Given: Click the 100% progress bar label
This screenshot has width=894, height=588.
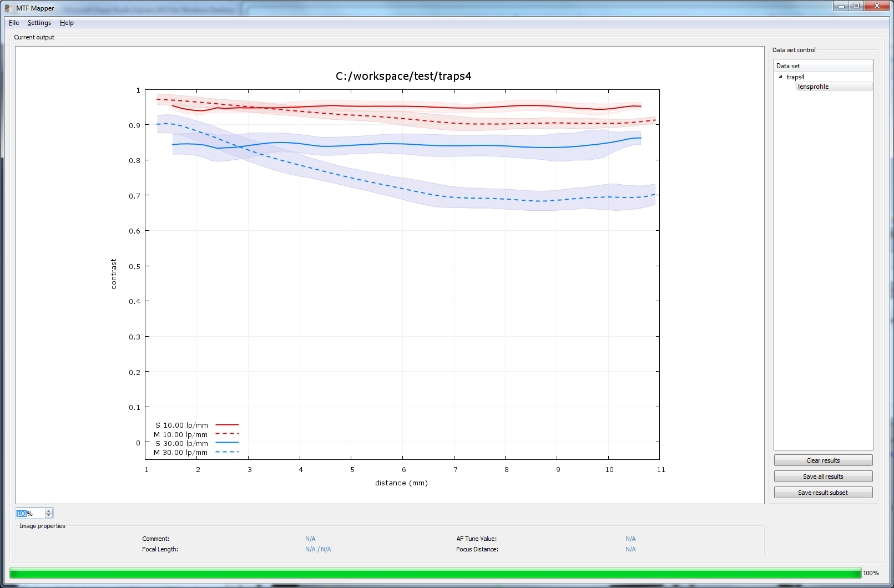Looking at the screenshot, I should tap(871, 574).
